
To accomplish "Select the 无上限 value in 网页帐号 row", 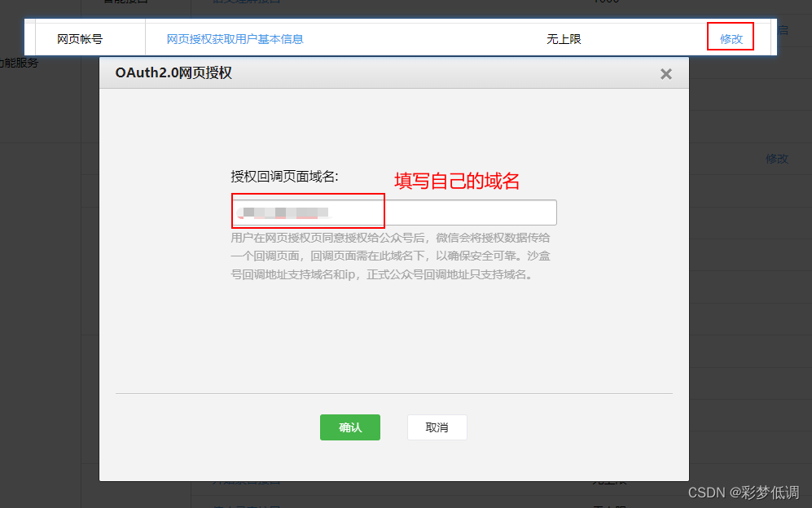I will point(564,39).
